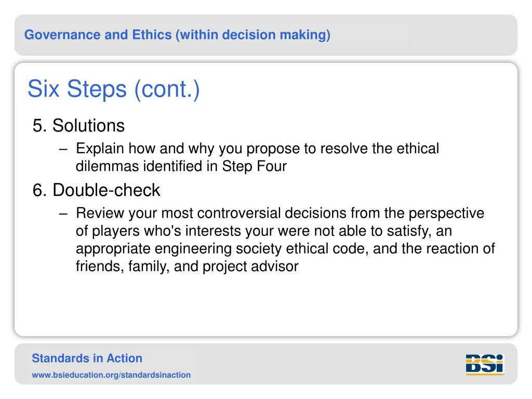Click the (within decision making) parenthetical
Screen dimensions: 532x399
tap(253, 35)
